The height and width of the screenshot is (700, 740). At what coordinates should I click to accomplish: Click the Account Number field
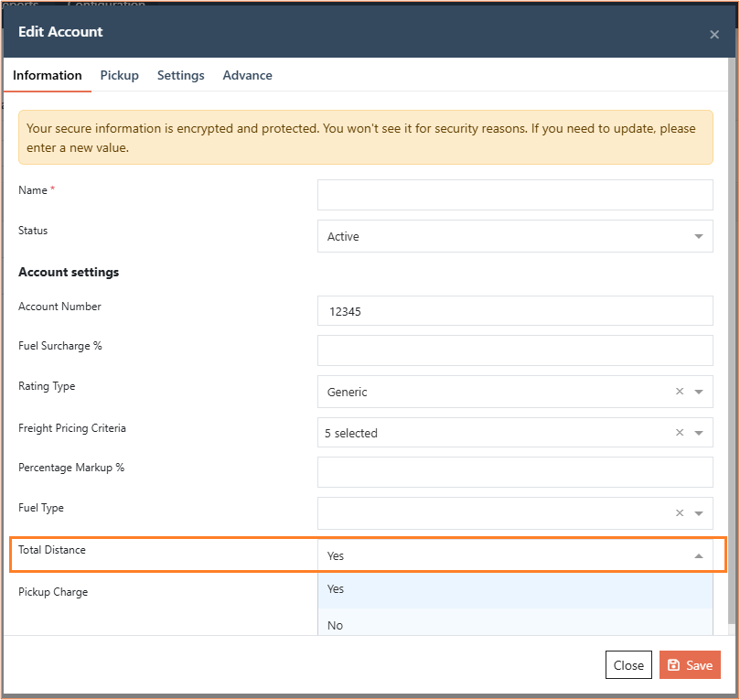click(x=515, y=311)
